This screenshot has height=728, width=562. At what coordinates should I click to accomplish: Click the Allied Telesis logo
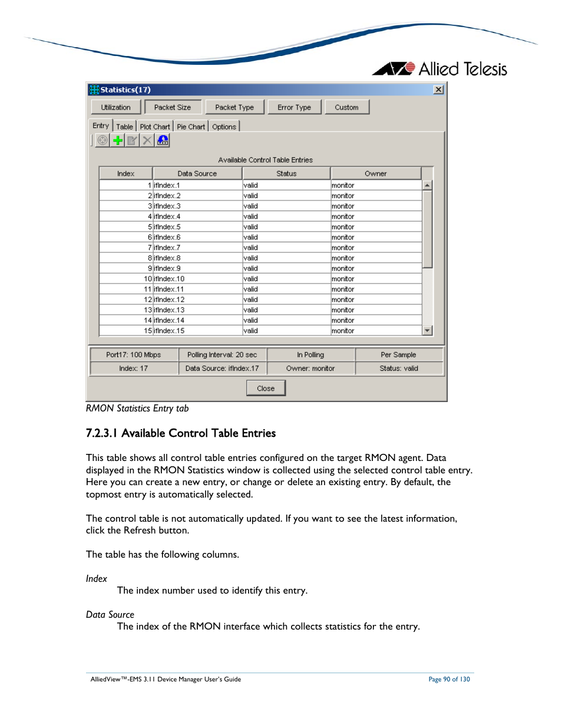pyautogui.click(x=439, y=69)
